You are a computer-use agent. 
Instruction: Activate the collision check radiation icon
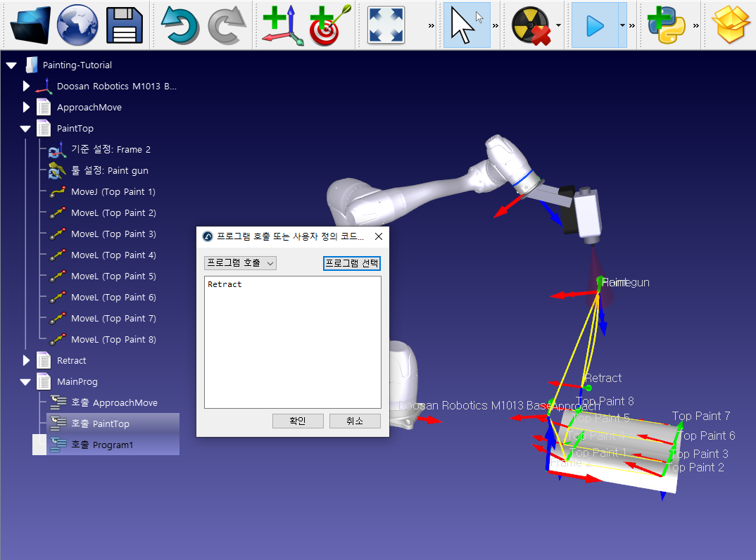tap(531, 25)
